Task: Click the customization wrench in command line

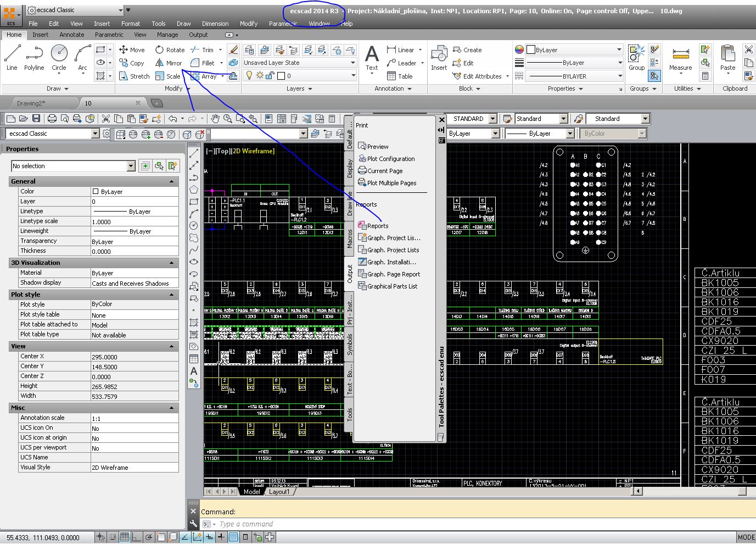Action: (x=193, y=524)
